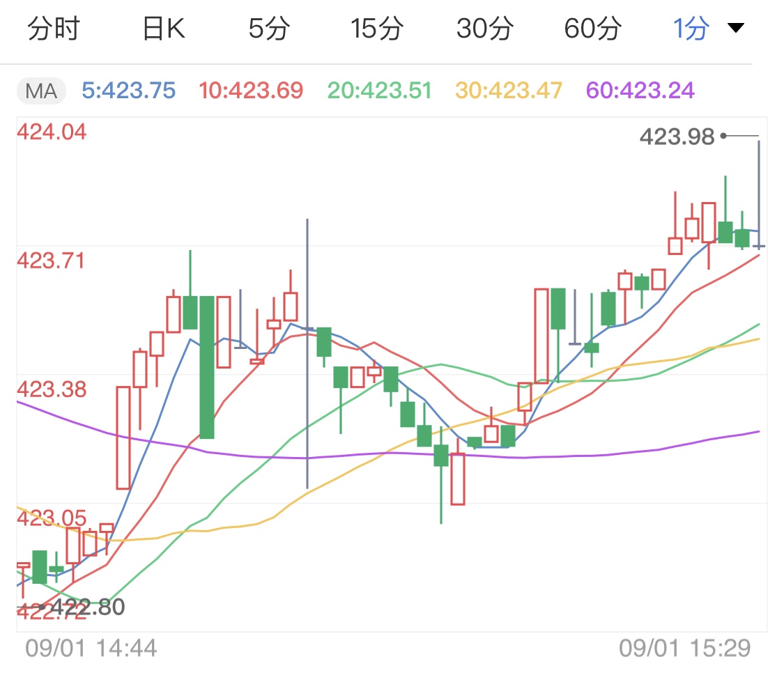Click the 424.04 top price axis label
The width and height of the screenshot is (784, 682).
pyautogui.click(x=52, y=132)
